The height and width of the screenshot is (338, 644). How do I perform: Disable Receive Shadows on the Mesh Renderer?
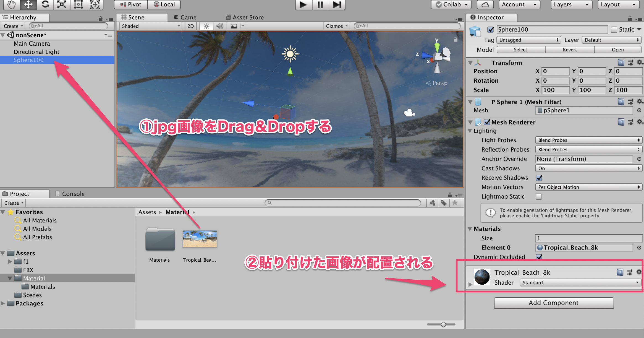point(539,178)
